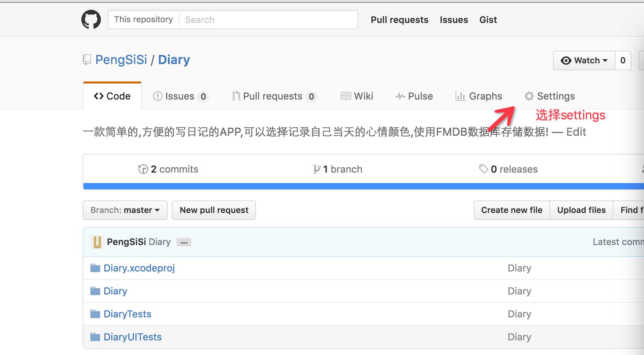Open the DiaryUITests folder
This screenshot has height=355, width=644.
coord(132,337)
